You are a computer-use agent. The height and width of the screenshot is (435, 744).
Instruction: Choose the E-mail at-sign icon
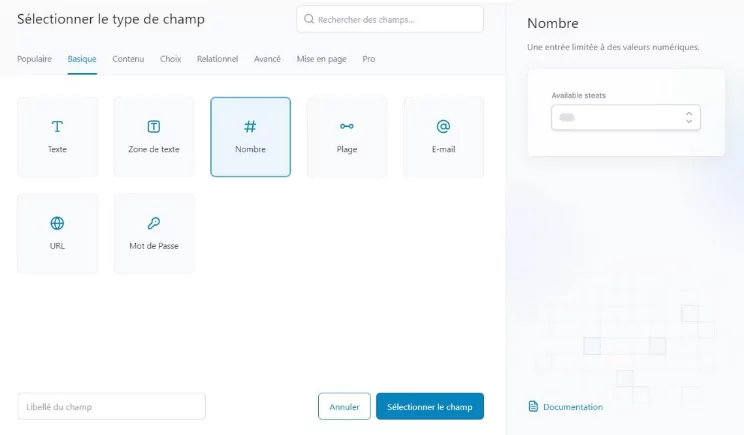(x=443, y=127)
